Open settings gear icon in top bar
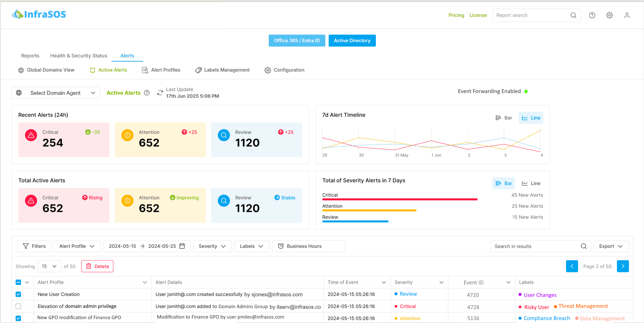The image size is (644, 323). pyautogui.click(x=609, y=15)
